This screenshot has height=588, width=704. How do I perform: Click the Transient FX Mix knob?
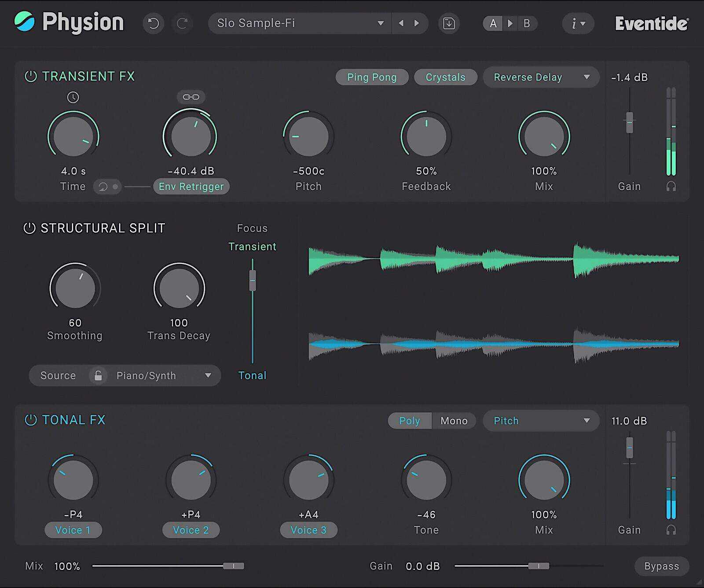pyautogui.click(x=544, y=136)
